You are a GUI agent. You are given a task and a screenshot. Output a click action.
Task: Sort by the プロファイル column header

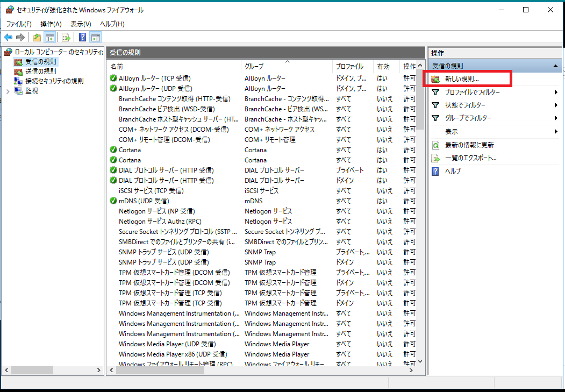pos(353,67)
